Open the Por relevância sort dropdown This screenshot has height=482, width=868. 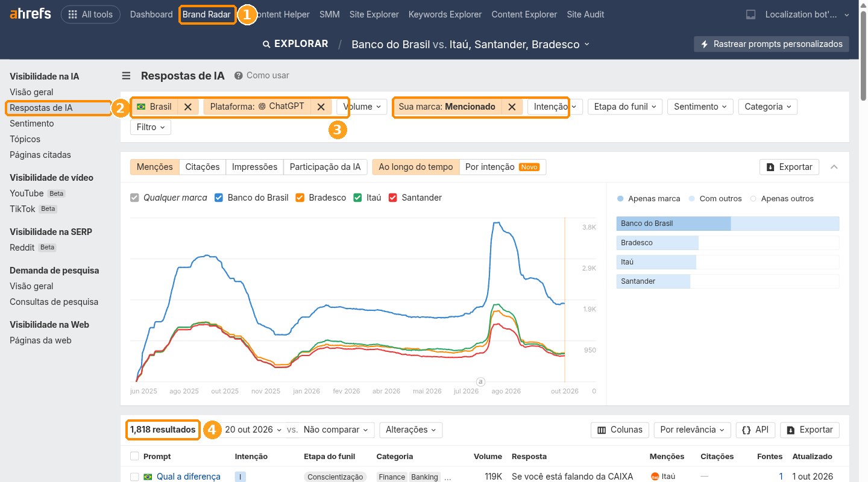(692, 430)
